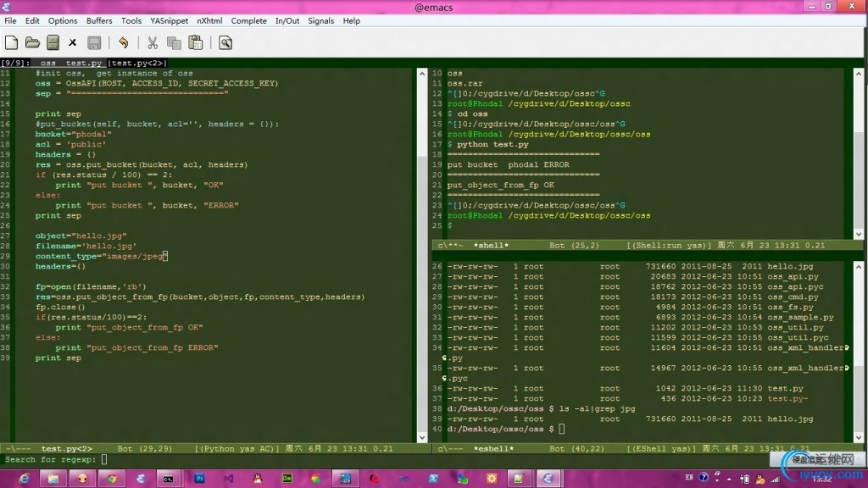Click 'oss.rar' in the shell output
This screenshot has width=868, height=488.
click(465, 84)
